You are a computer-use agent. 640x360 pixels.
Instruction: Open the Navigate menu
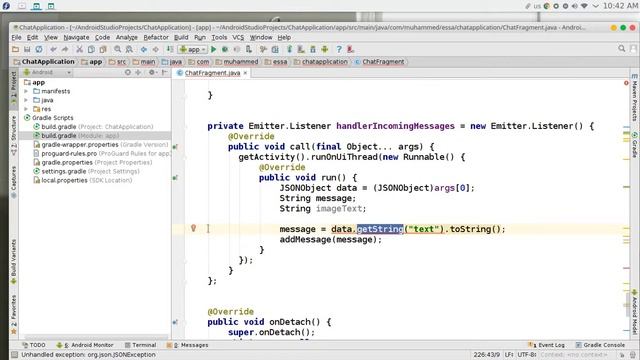point(76,37)
